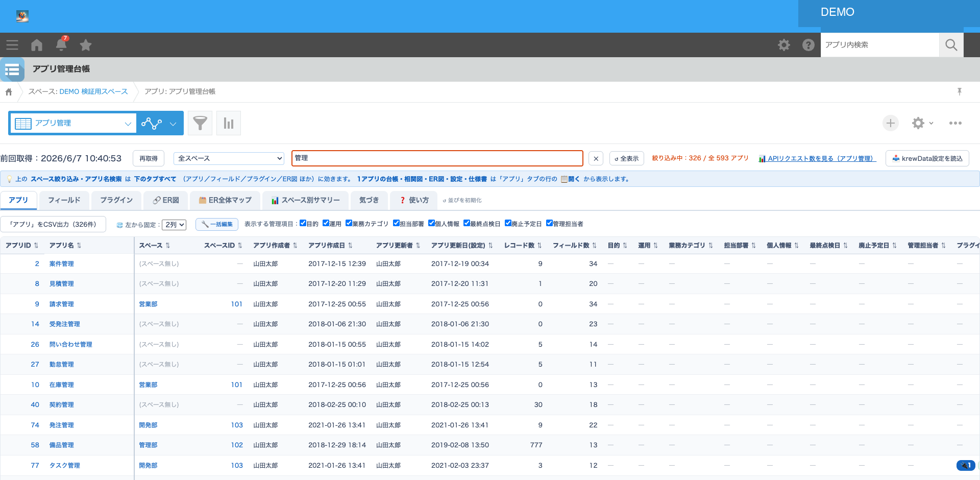The height and width of the screenshot is (480, 980).
Task: Click the search magnifier icon
Action: click(951, 45)
